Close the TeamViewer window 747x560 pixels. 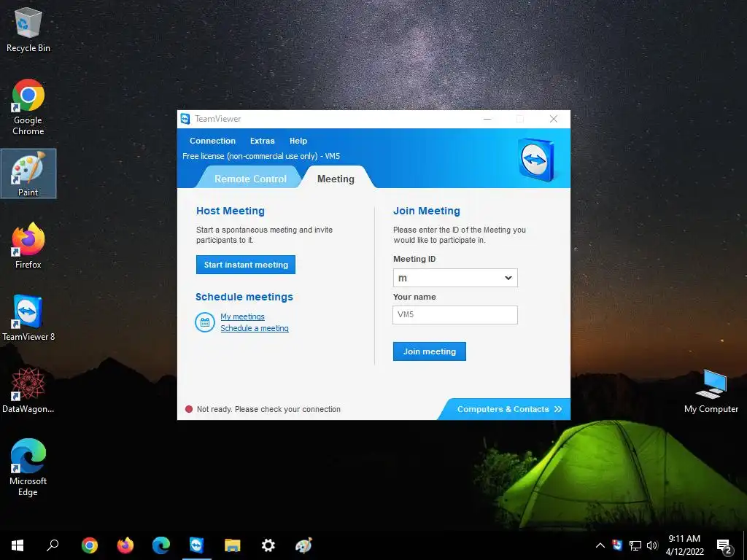coord(554,119)
